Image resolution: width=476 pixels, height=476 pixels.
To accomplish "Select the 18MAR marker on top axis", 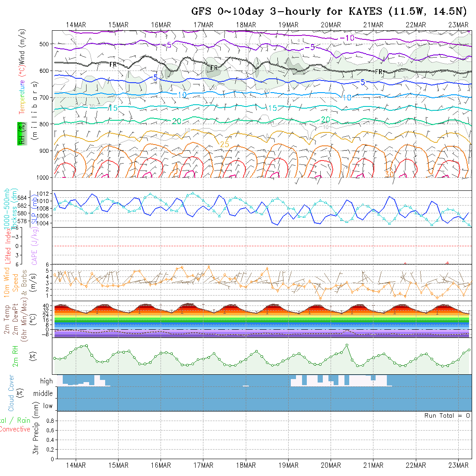I will point(246,25).
